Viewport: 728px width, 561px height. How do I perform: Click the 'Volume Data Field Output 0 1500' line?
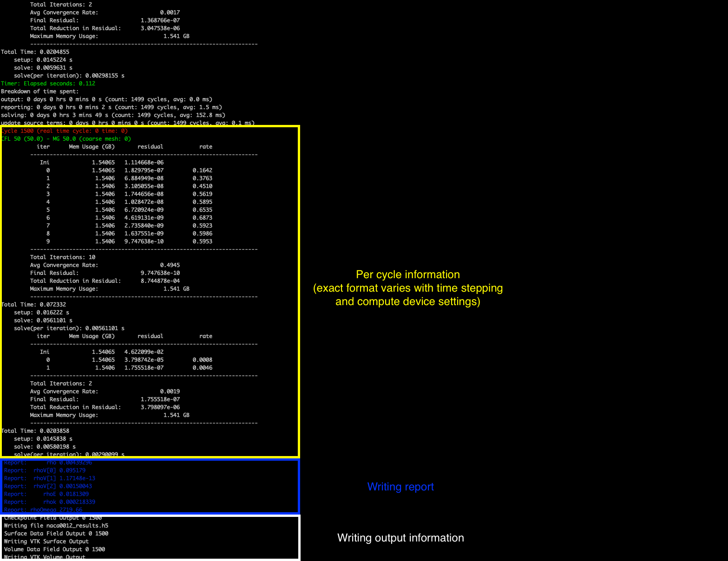tap(55, 549)
